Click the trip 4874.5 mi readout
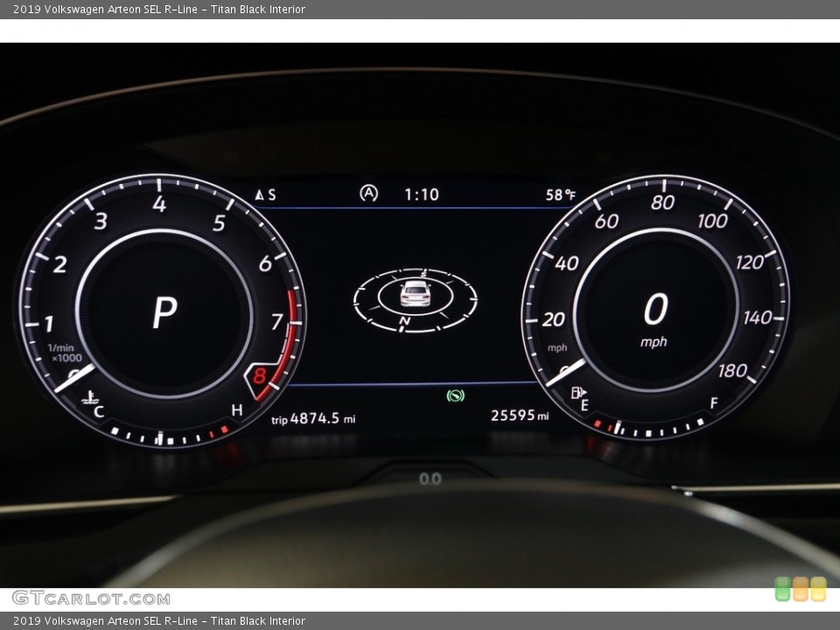This screenshot has height=630, width=840. point(313,418)
